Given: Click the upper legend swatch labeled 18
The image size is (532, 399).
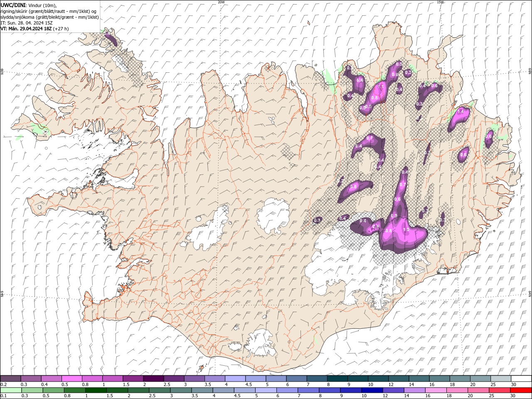Looking at the screenshot, I should 459,379.
